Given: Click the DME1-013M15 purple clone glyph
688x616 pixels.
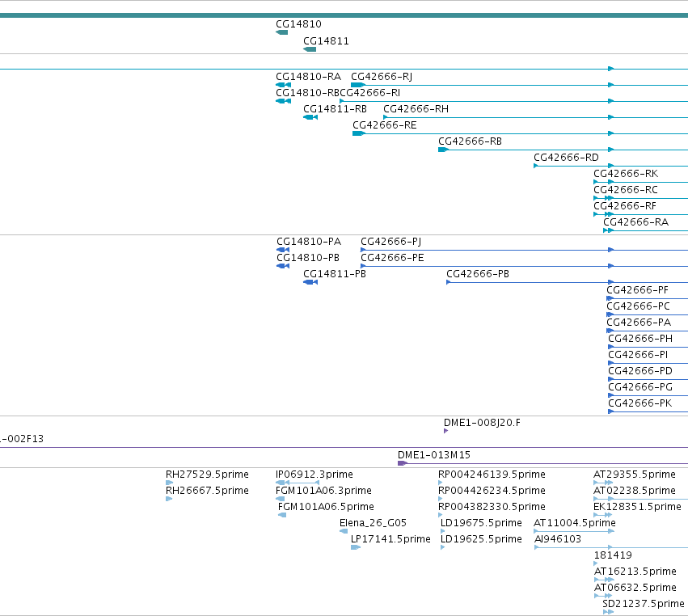Looking at the screenshot, I should point(403,463).
